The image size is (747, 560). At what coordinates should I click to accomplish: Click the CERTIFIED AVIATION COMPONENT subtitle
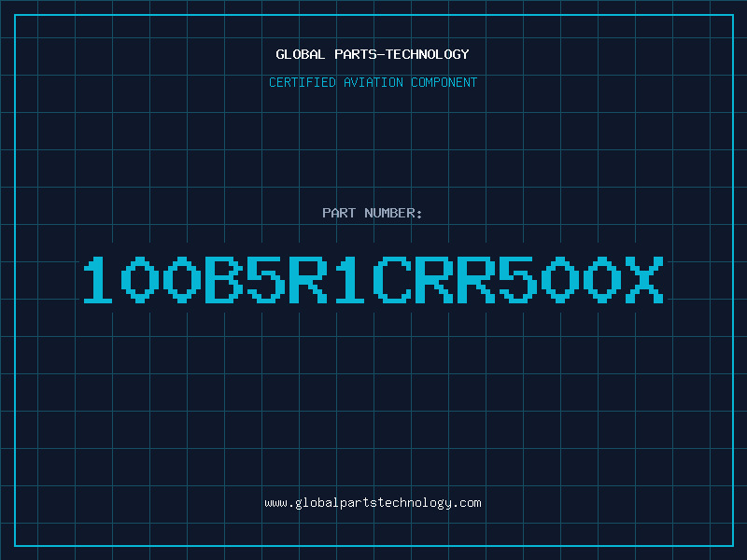pyautogui.click(x=373, y=82)
